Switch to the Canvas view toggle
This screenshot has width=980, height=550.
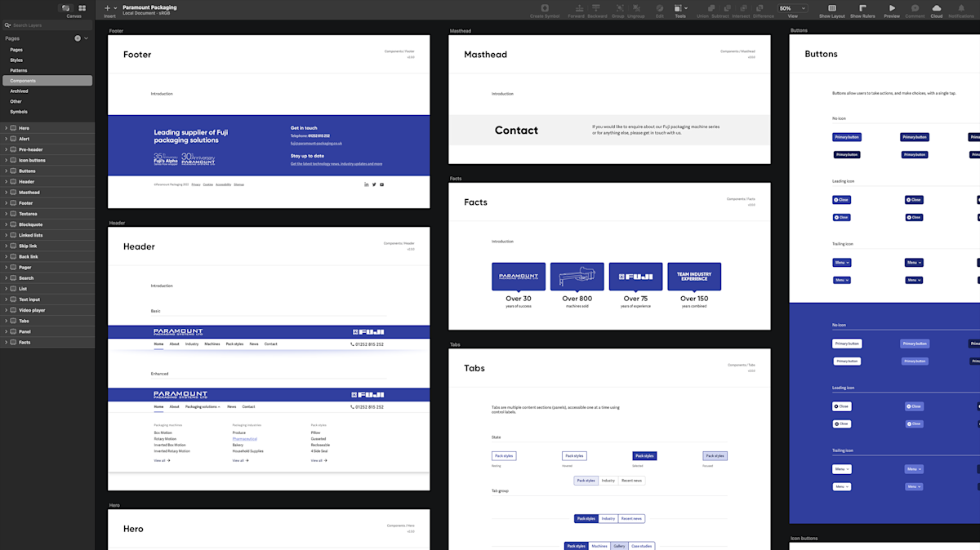click(66, 8)
